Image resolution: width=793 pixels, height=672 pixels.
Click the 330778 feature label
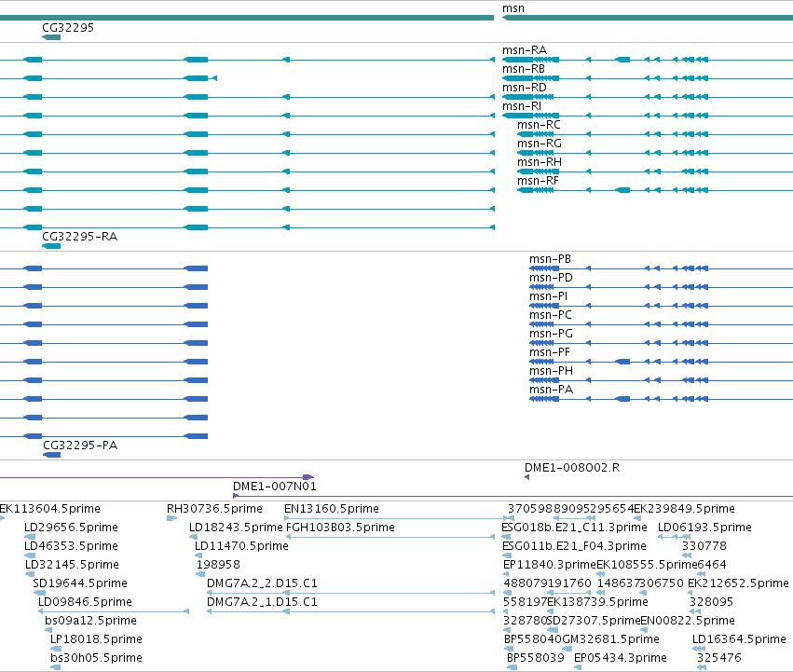(704, 546)
